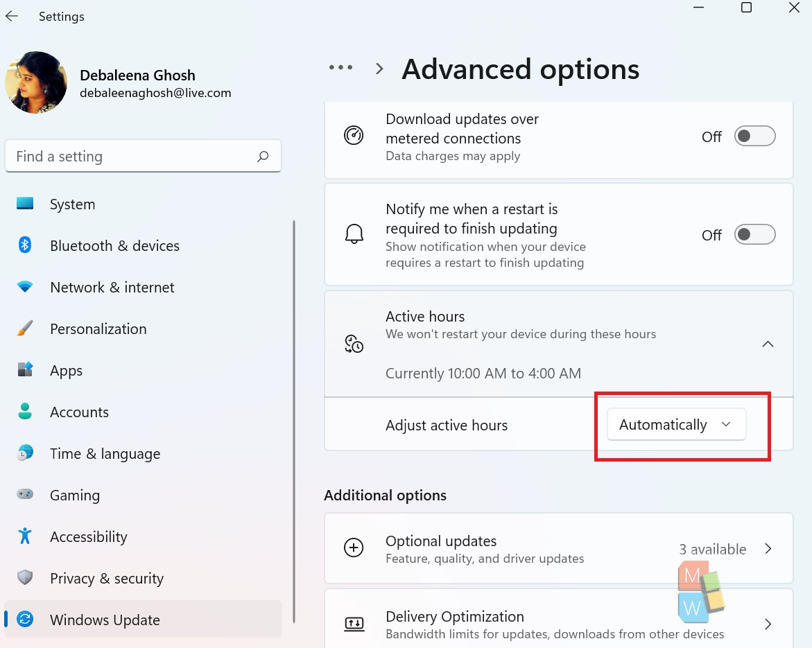This screenshot has height=648, width=812.
Task: Open the System settings page
Action: pos(143,204)
